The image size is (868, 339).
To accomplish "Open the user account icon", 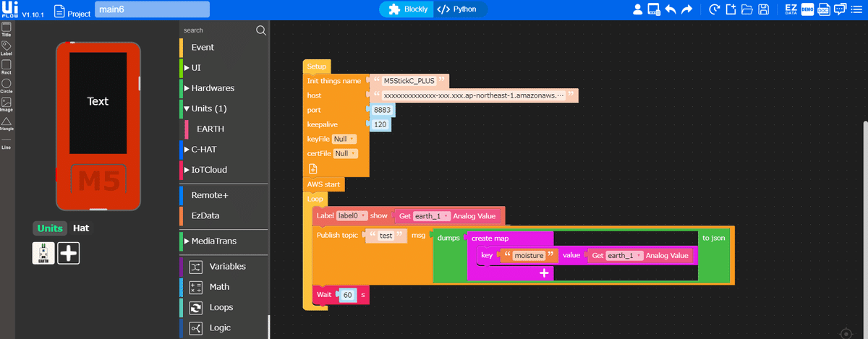I will click(x=638, y=10).
